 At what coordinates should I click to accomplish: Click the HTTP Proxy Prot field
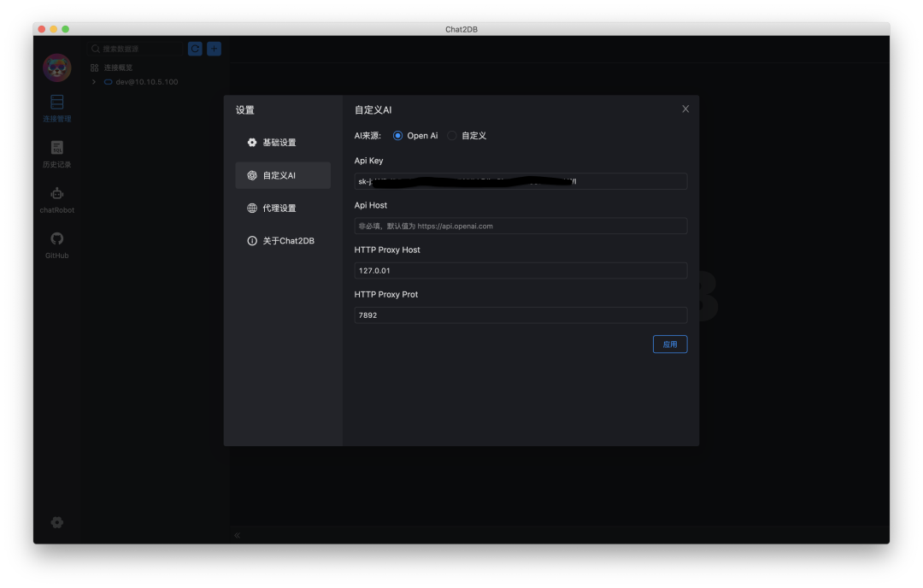[x=520, y=315]
